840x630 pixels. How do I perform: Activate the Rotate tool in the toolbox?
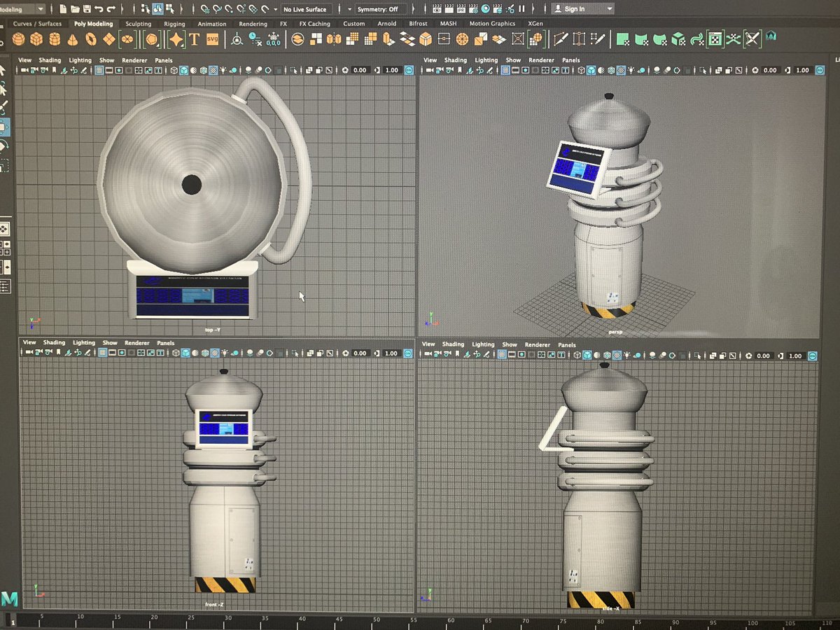click(x=3, y=146)
